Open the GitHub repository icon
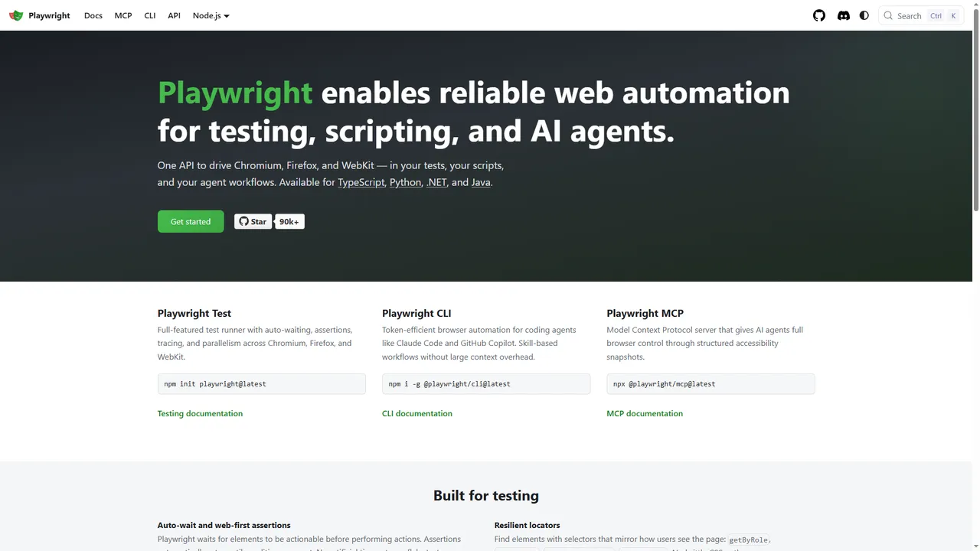980x551 pixels. [x=819, y=15]
